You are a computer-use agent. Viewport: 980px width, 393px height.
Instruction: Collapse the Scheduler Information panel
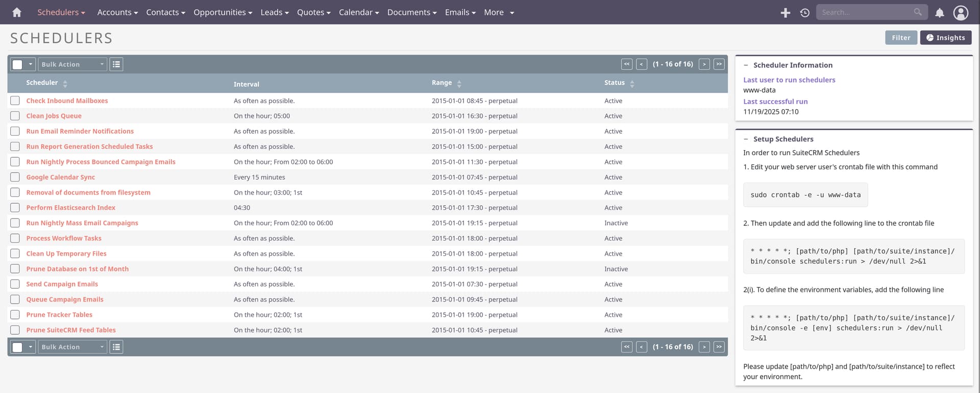746,65
